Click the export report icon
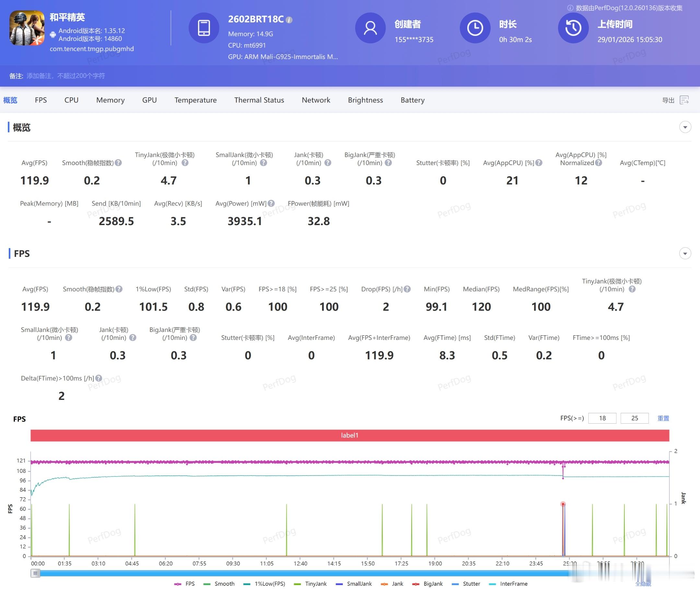This screenshot has width=700, height=589. coord(684,100)
